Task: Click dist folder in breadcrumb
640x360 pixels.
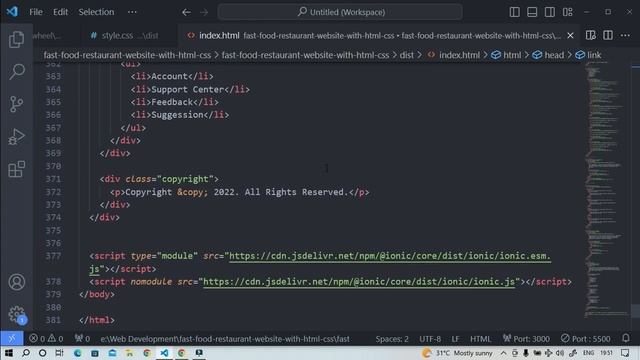Action: pos(406,55)
